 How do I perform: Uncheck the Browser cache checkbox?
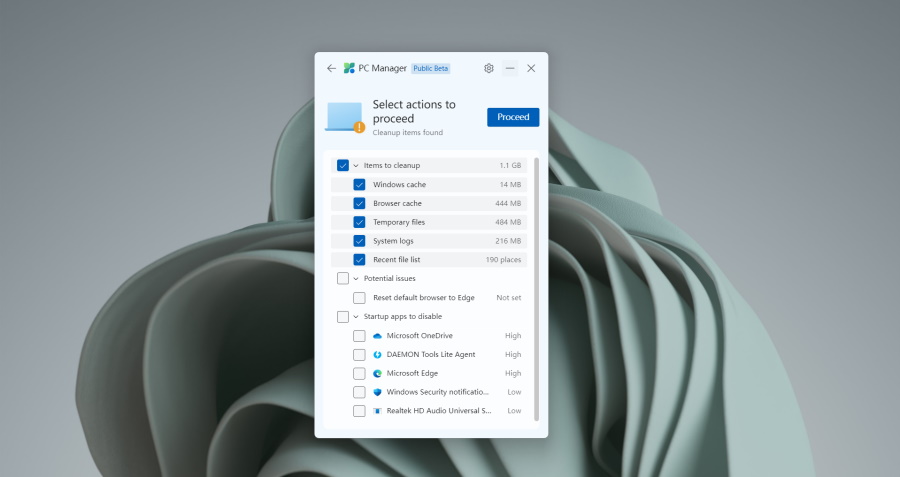pos(359,203)
